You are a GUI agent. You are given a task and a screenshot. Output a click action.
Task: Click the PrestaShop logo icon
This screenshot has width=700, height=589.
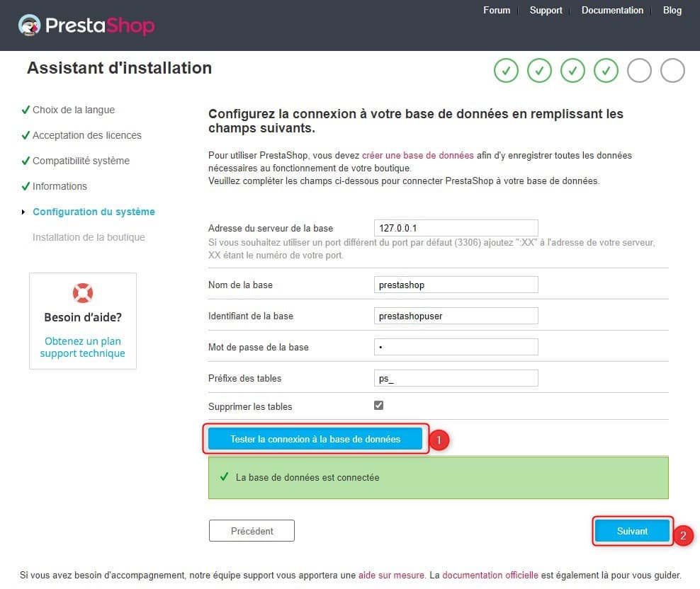click(x=30, y=26)
